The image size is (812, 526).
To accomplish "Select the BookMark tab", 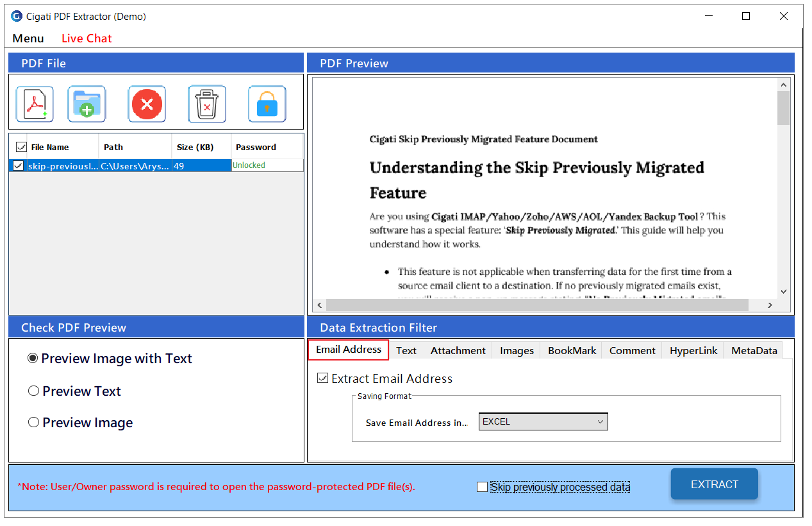I will pos(572,350).
